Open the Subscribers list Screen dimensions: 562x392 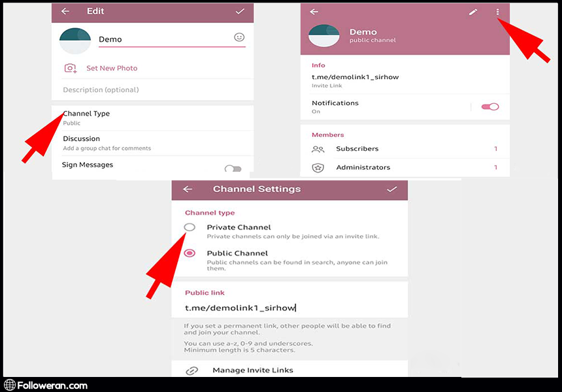(357, 149)
